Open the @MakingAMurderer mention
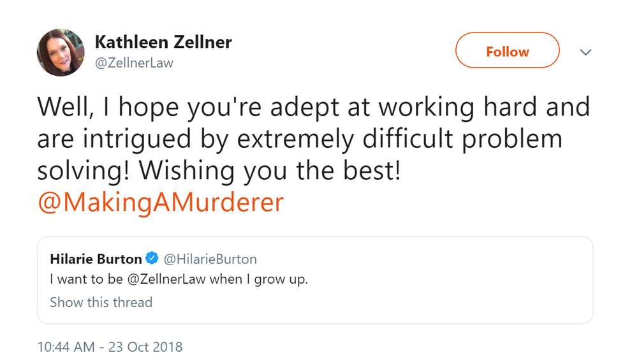The width and height of the screenshot is (625, 364). coord(160,202)
